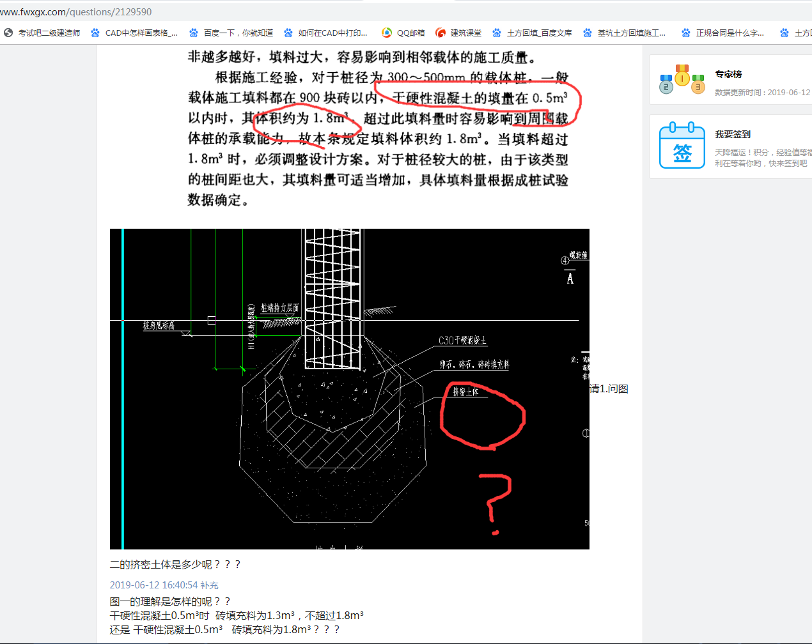Open the scanned specification text image
This screenshot has height=644, width=812.
tap(378, 128)
